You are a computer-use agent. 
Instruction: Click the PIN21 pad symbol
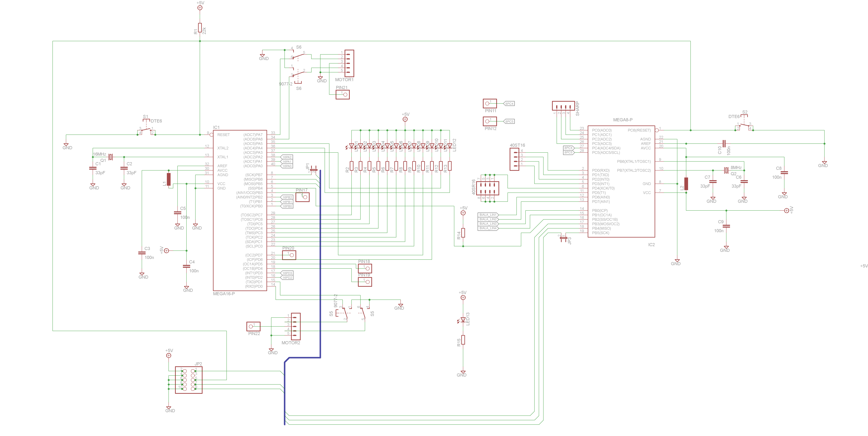(343, 95)
